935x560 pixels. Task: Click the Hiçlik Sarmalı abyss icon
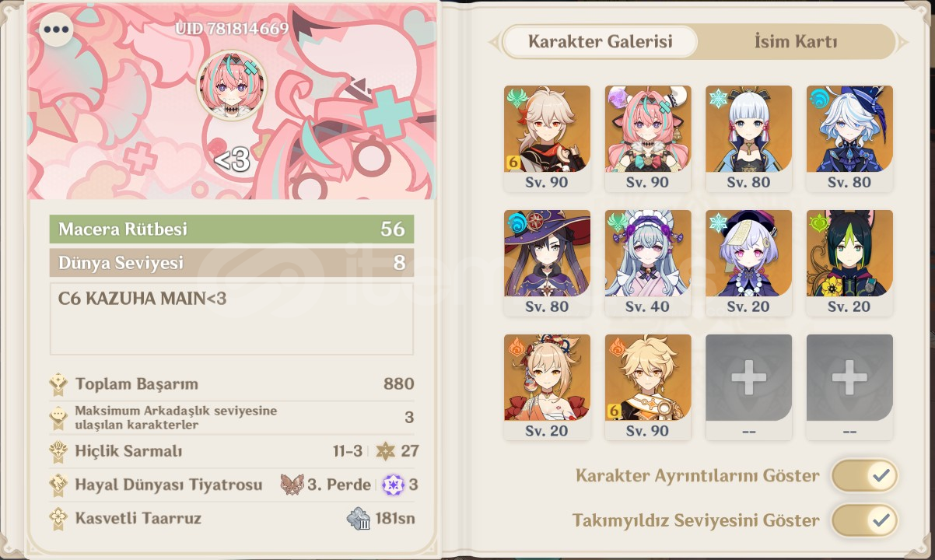[58, 451]
